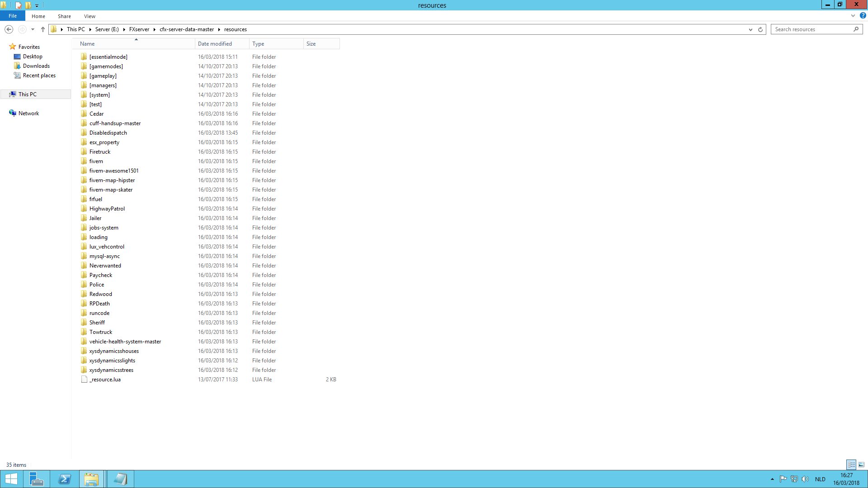
Task: Sort by Date modified column
Action: (222, 44)
